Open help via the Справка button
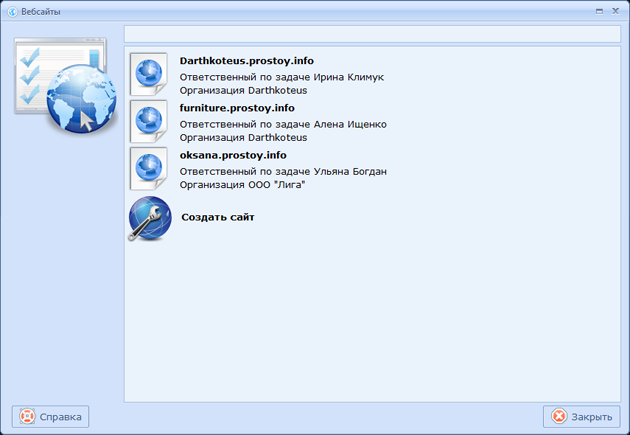 [51, 417]
